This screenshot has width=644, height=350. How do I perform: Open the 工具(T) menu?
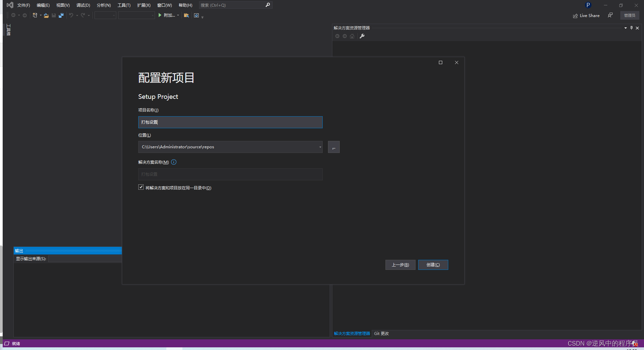(x=124, y=5)
